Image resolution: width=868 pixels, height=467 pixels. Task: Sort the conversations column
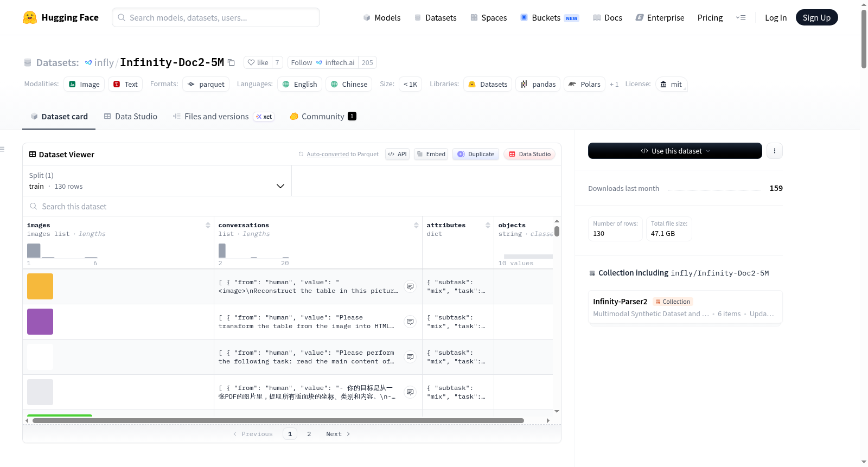tap(416, 225)
